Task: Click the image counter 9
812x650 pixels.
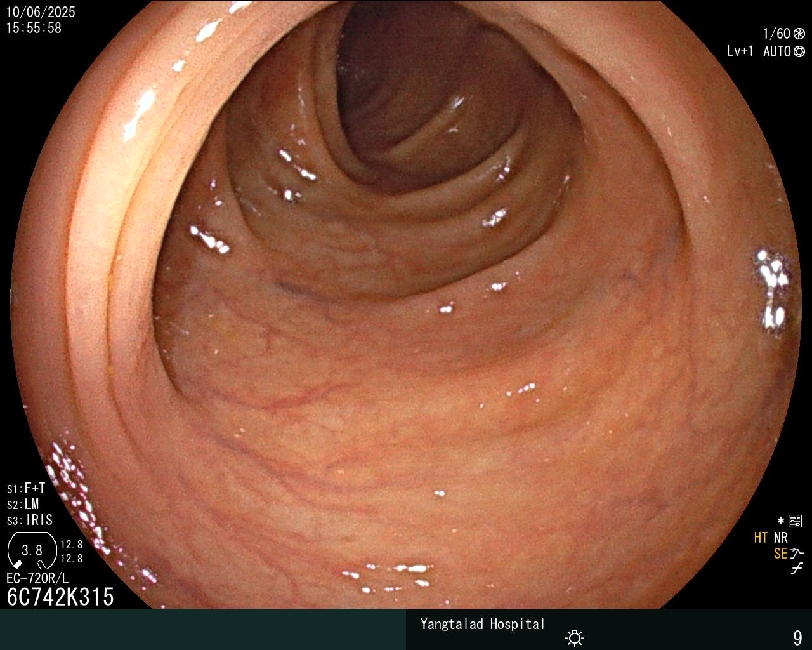Action: point(797,637)
